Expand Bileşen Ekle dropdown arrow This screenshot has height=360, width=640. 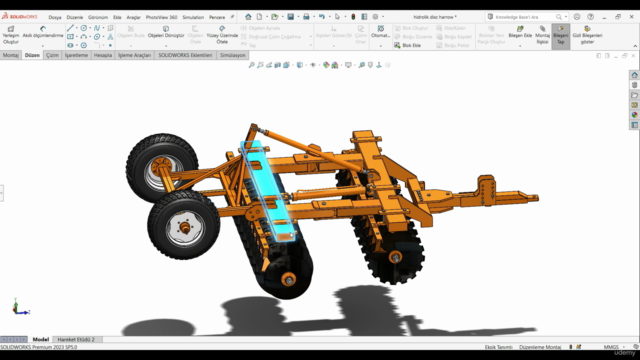pyautogui.click(x=520, y=46)
